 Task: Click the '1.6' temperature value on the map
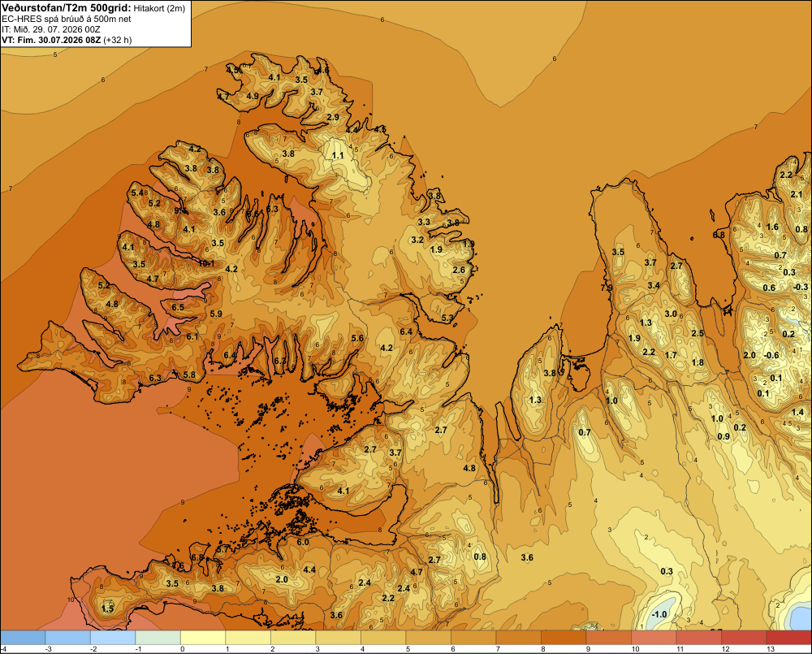[x=772, y=227]
